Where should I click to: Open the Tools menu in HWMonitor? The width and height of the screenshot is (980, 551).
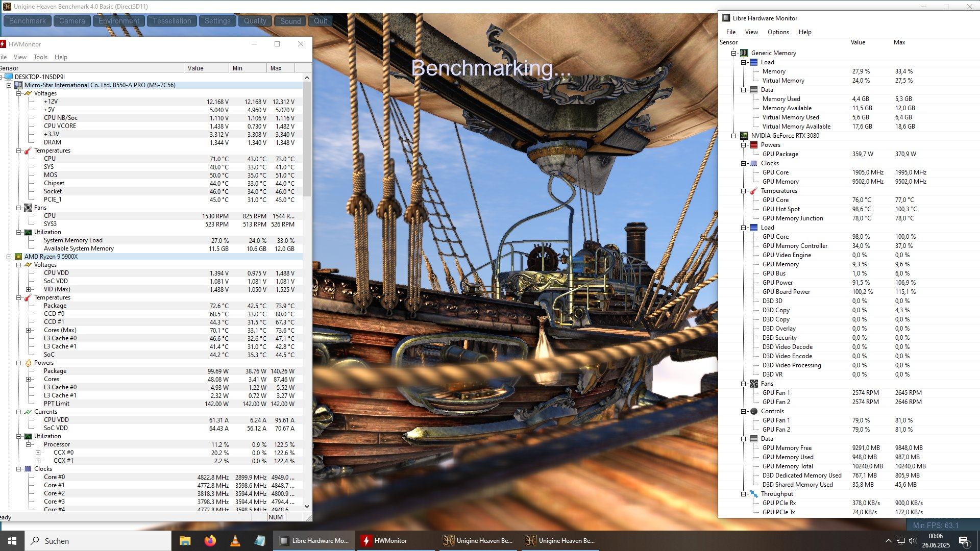(x=40, y=57)
